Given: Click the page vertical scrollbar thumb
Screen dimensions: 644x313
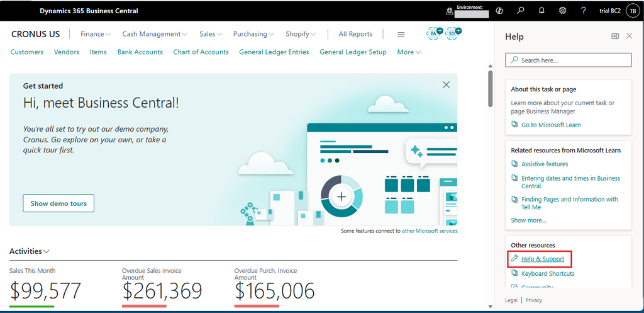Looking at the screenshot, I should [x=490, y=89].
